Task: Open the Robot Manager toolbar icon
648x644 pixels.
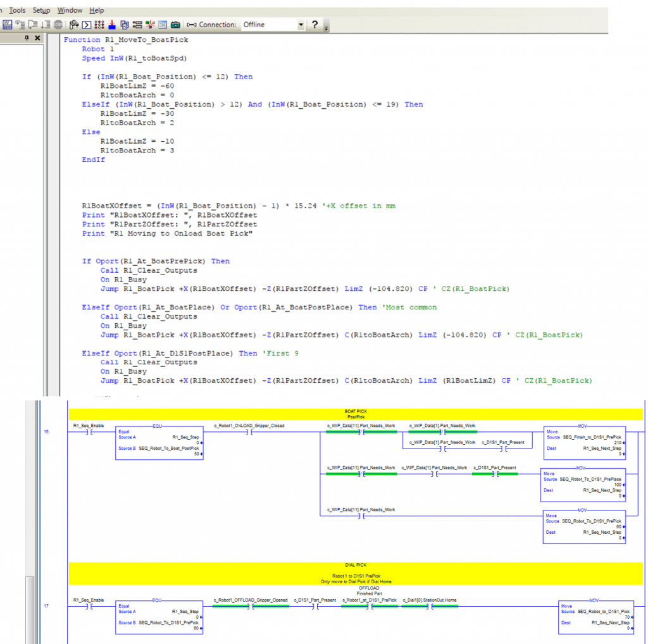Action: pyautogui.click(x=74, y=25)
